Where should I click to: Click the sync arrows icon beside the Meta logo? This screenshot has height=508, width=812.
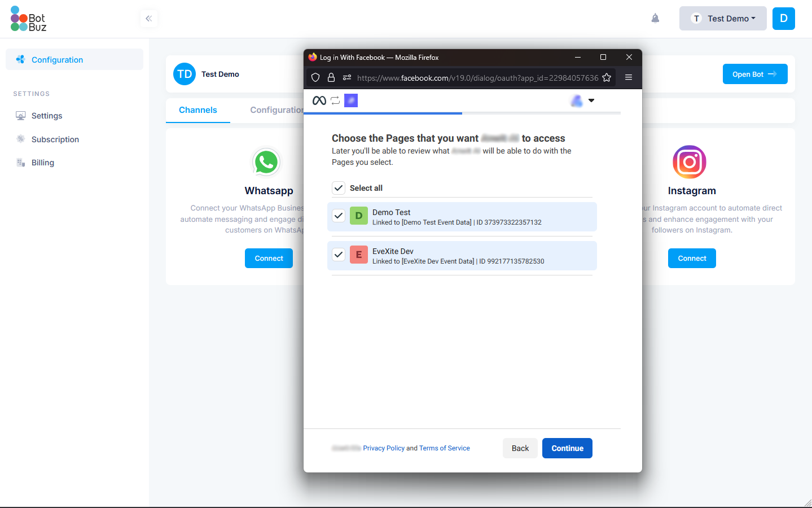pos(335,100)
